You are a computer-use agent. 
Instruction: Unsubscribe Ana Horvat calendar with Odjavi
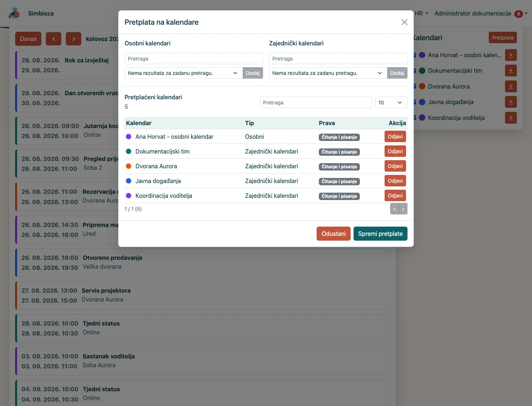click(395, 137)
